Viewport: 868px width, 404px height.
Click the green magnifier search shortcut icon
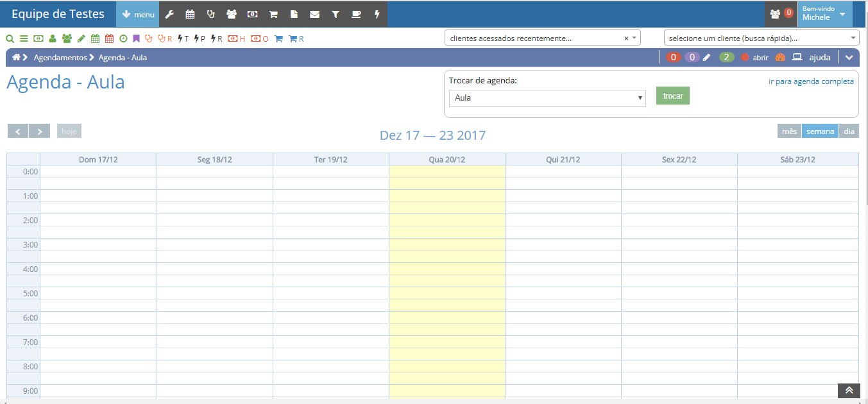pyautogui.click(x=10, y=38)
